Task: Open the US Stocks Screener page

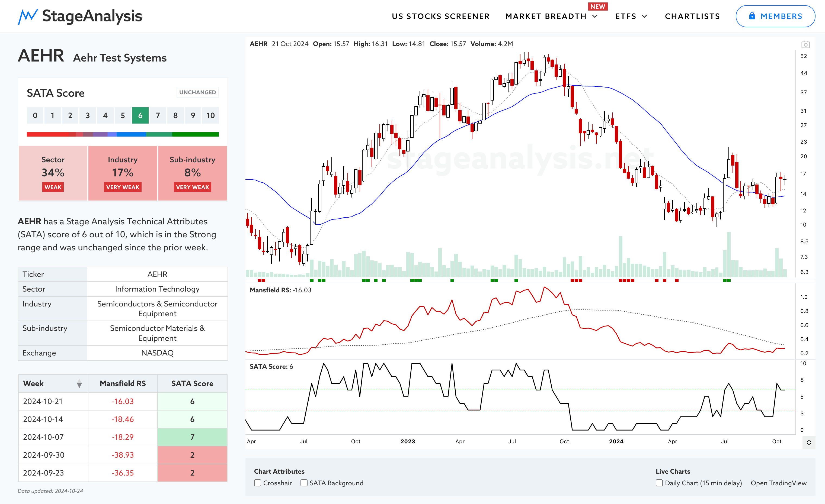Action: (x=441, y=16)
